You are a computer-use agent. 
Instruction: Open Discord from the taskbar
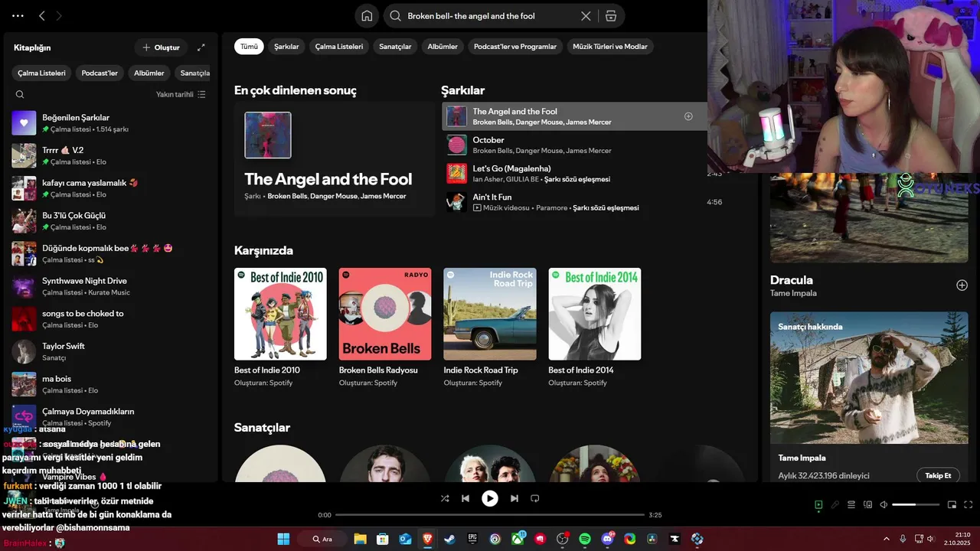point(608,539)
